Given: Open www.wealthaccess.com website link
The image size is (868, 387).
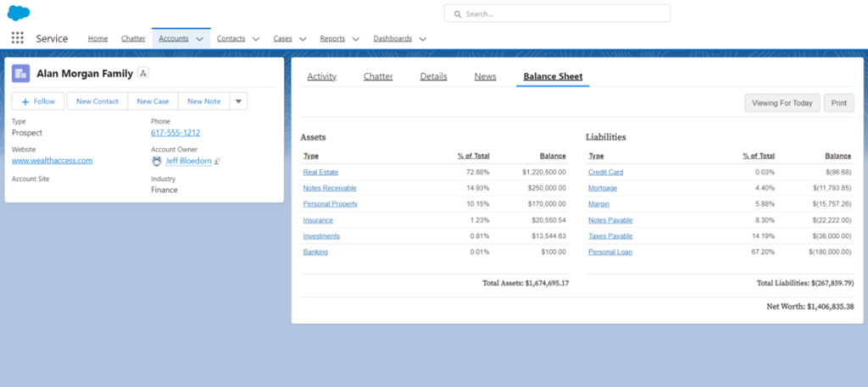Looking at the screenshot, I should 52,161.
